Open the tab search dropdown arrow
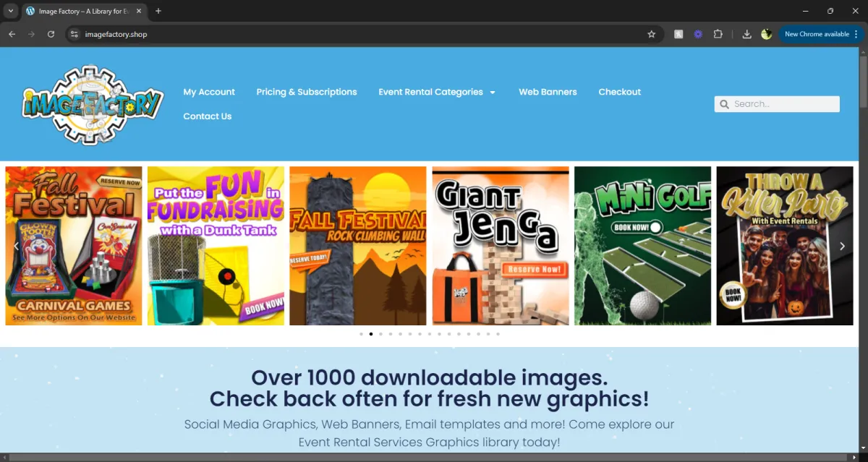The image size is (868, 462). 10,11
